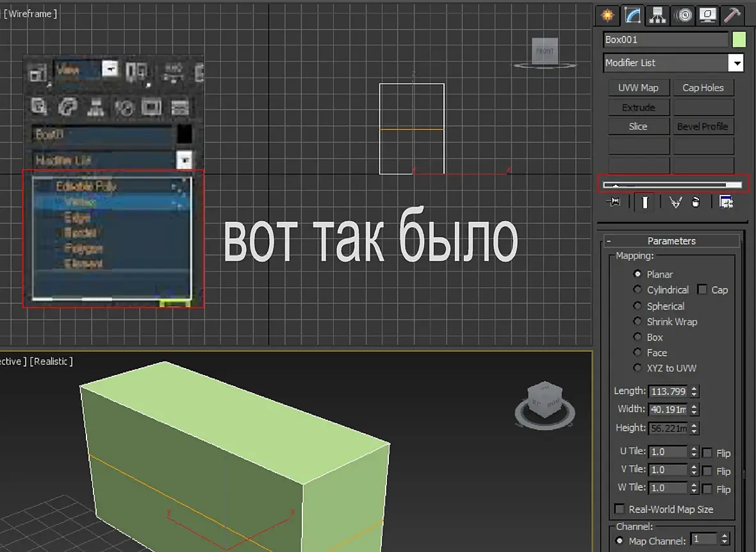Open the Motion panel tab
This screenshot has width=756, height=552.
(x=684, y=15)
